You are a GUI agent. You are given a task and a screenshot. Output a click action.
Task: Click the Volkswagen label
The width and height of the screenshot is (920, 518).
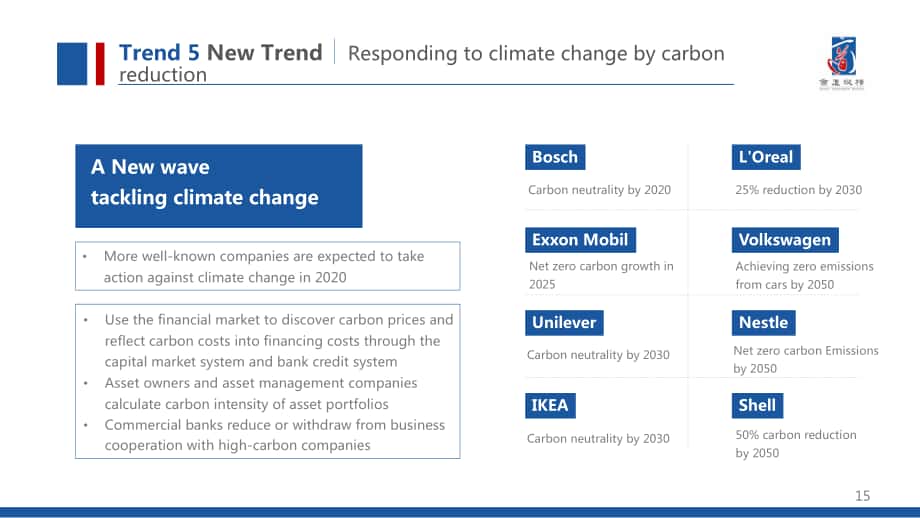[x=785, y=240]
